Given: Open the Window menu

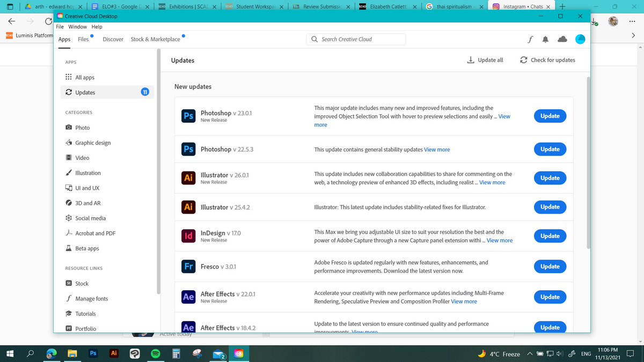Looking at the screenshot, I should tap(78, 26).
